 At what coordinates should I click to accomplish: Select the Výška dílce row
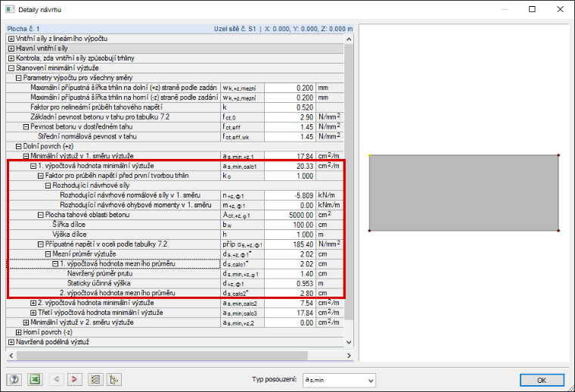tap(176, 235)
